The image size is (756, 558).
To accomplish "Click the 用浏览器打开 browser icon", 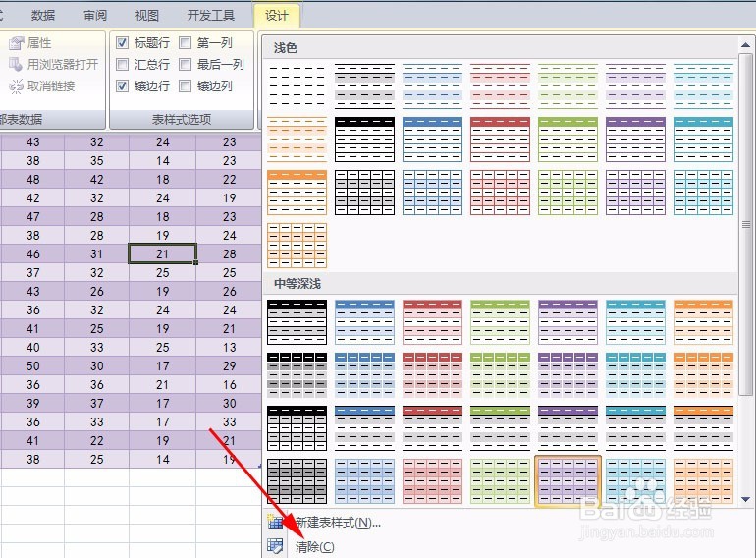I will click(x=16, y=64).
